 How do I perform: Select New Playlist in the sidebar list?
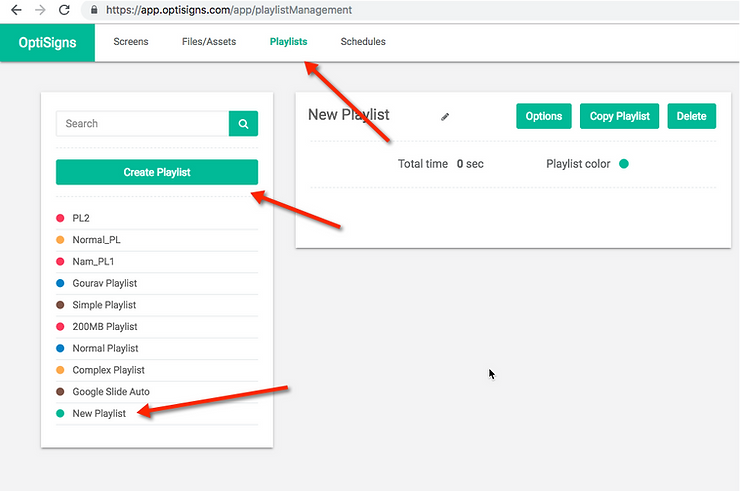point(157,414)
